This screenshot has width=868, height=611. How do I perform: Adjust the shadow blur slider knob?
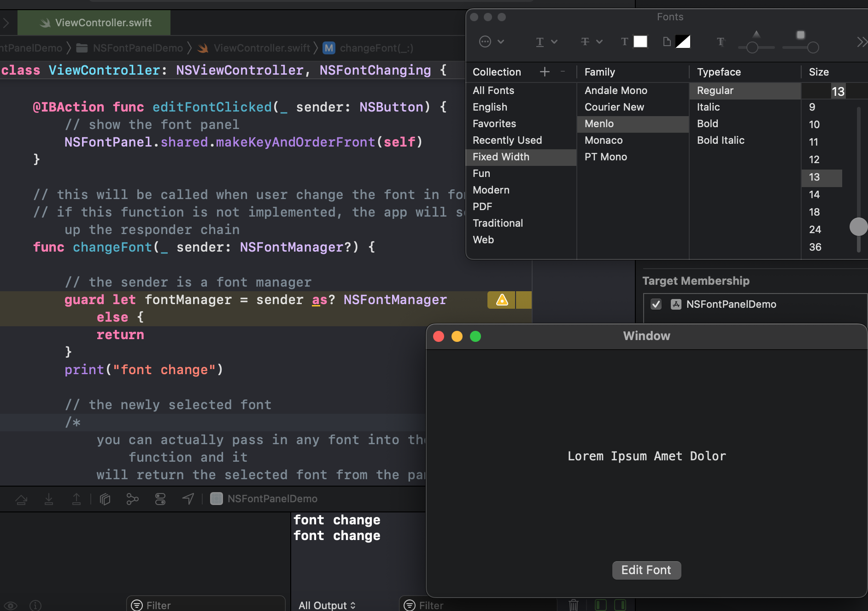[813, 47]
